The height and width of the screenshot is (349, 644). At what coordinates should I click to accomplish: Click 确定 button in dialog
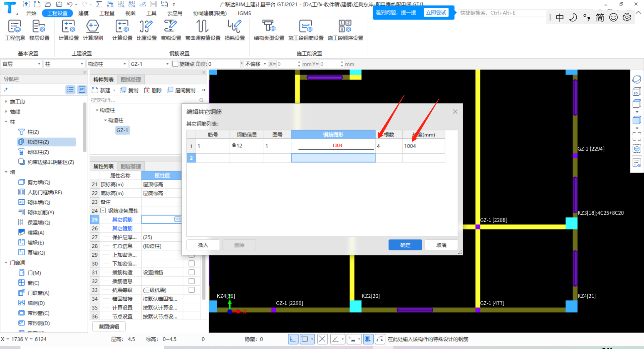405,245
